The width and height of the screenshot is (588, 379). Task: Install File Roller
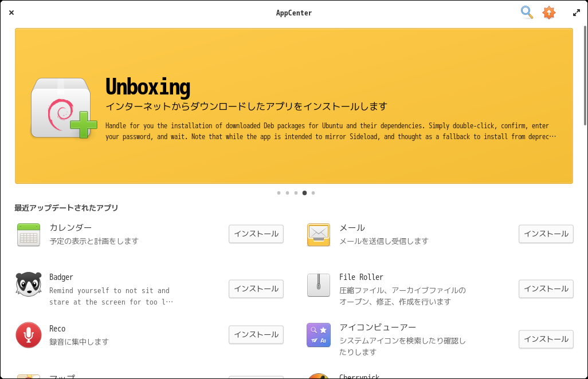pyautogui.click(x=546, y=289)
